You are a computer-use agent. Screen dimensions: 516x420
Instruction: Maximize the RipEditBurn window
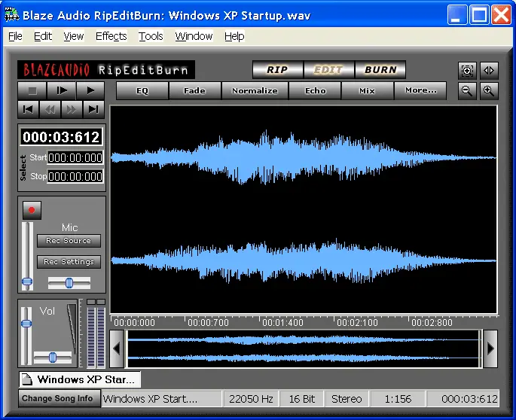[479, 15]
